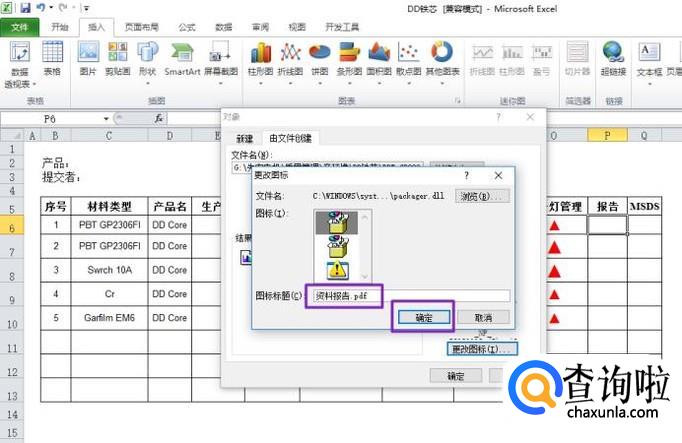Click cell containing PBT GP2306FI in row 6
This screenshot has height=443, width=682.
click(110, 225)
